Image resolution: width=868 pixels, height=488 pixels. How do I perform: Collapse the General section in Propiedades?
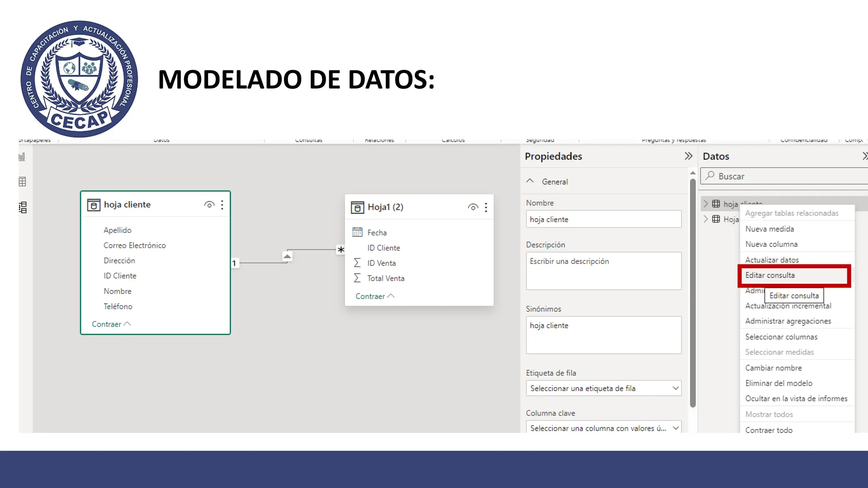pos(530,181)
